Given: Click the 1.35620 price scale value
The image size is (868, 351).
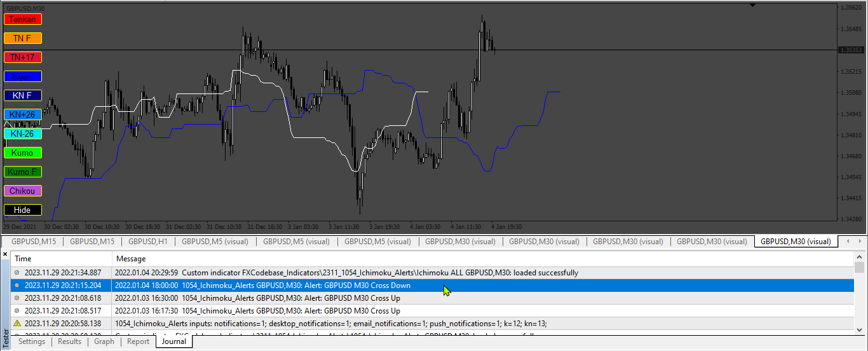Looking at the screenshot, I should coord(850,8).
